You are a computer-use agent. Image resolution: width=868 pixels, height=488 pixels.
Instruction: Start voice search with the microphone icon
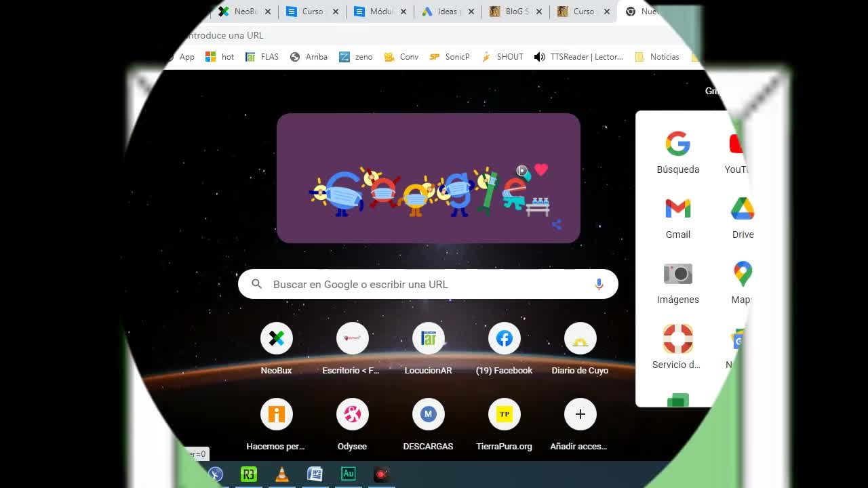[599, 285]
